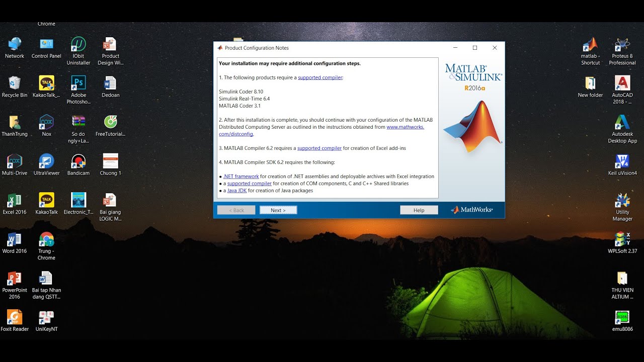Select the Keil uVision4 shortcut
Image resolution: width=644 pixels, height=362 pixels.
[x=622, y=164]
